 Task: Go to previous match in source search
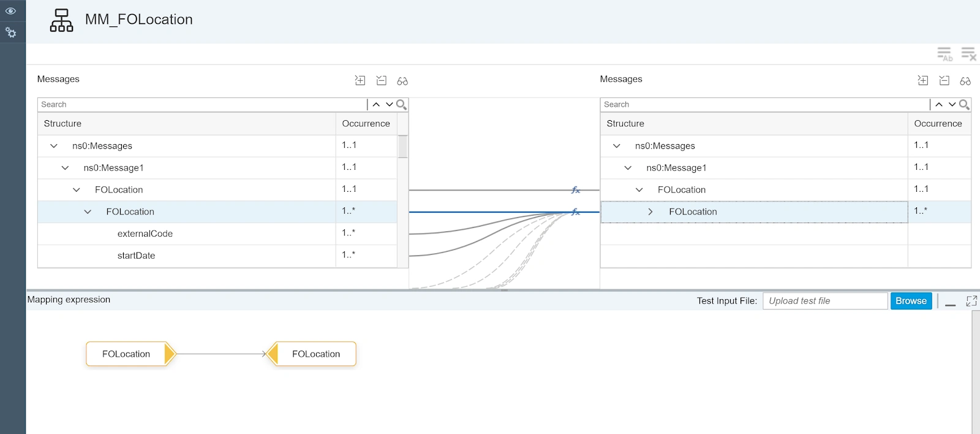[376, 105]
